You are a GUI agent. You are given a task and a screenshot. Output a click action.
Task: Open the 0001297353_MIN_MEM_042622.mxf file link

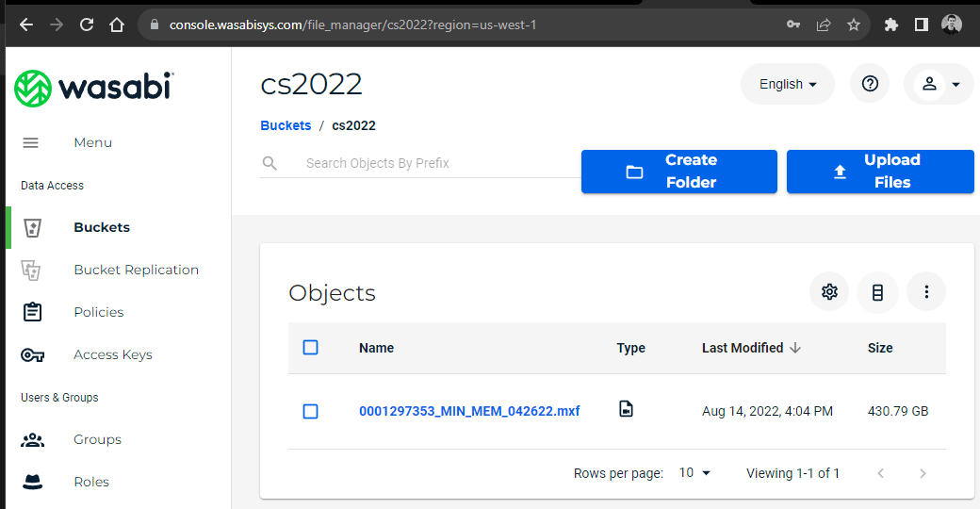469,412
